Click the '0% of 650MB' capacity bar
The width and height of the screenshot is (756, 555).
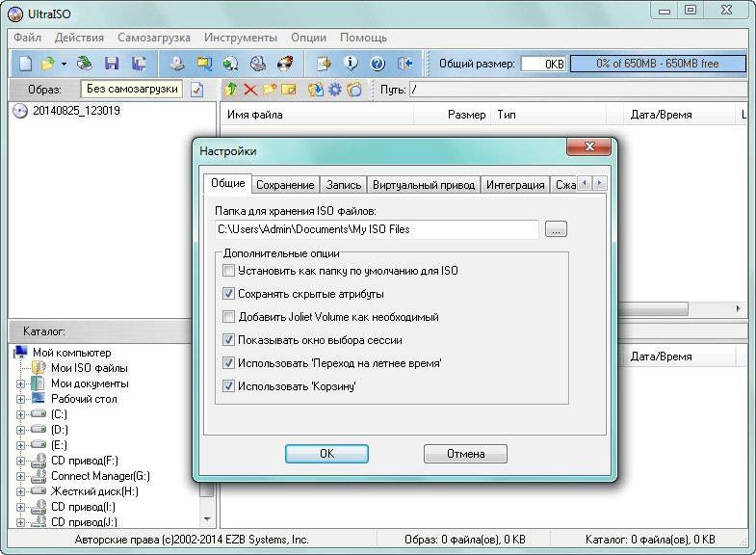click(x=658, y=64)
